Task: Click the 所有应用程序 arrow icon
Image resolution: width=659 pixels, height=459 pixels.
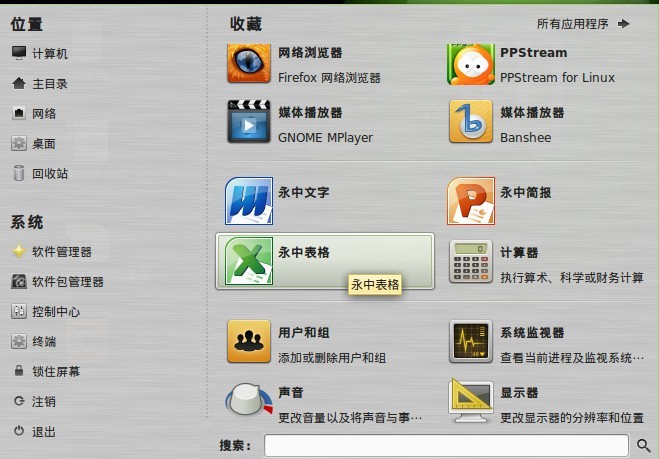Action: click(x=624, y=24)
